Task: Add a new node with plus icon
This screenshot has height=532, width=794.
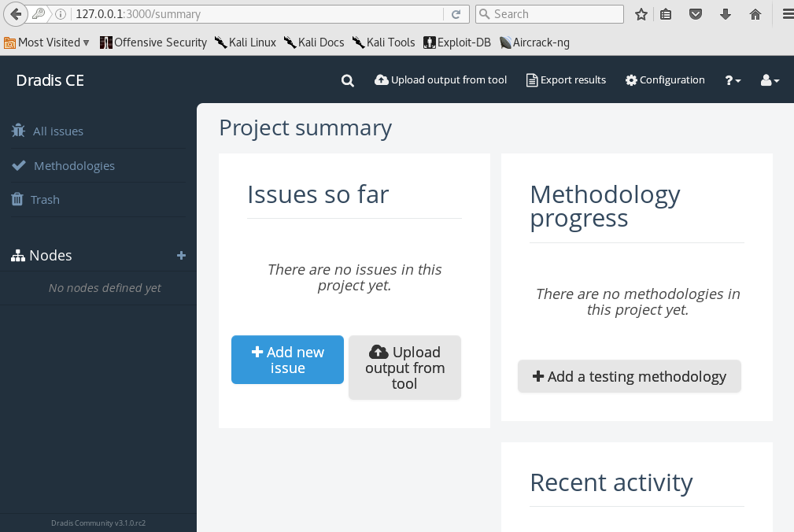Action: (181, 256)
